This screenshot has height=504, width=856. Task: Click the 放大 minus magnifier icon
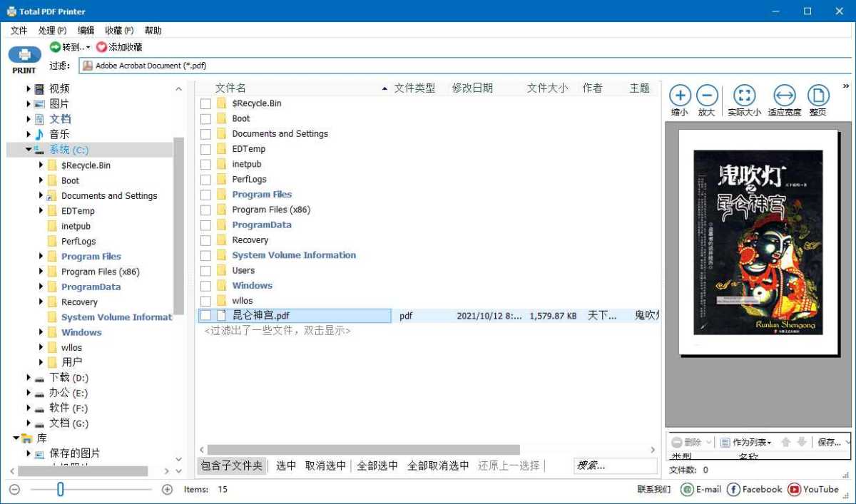[x=706, y=95]
